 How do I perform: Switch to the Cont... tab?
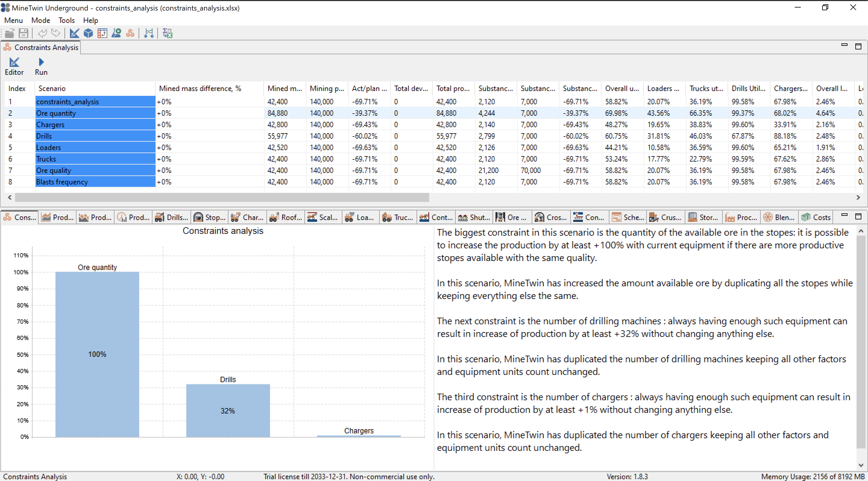[x=436, y=217]
